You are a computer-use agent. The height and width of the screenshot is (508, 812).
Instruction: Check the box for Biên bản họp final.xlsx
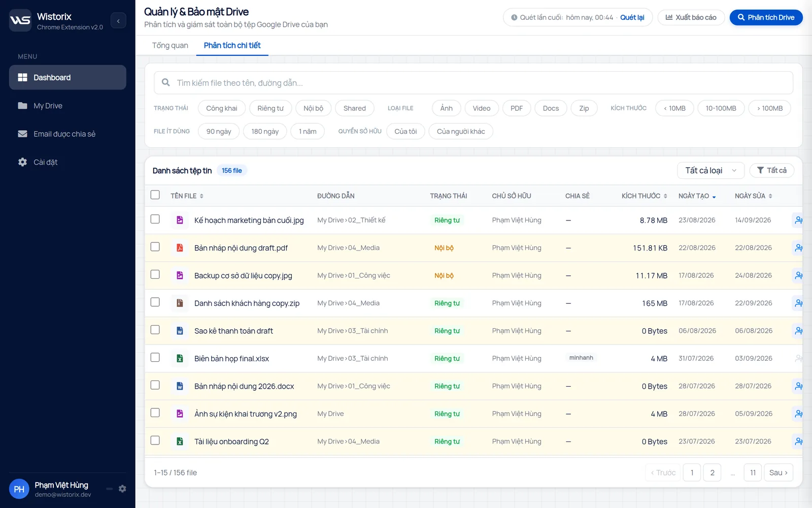pyautogui.click(x=155, y=358)
